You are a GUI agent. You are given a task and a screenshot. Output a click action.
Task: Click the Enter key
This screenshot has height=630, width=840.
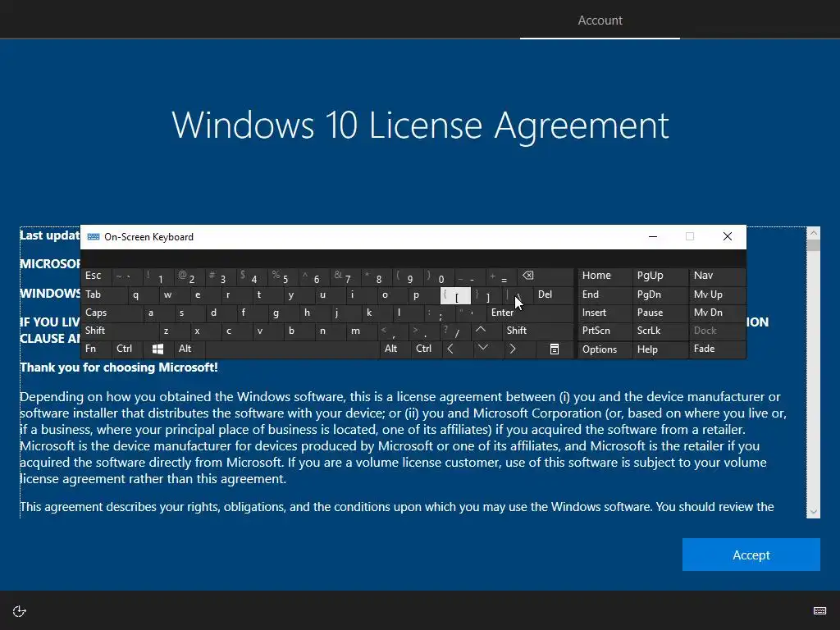point(530,313)
